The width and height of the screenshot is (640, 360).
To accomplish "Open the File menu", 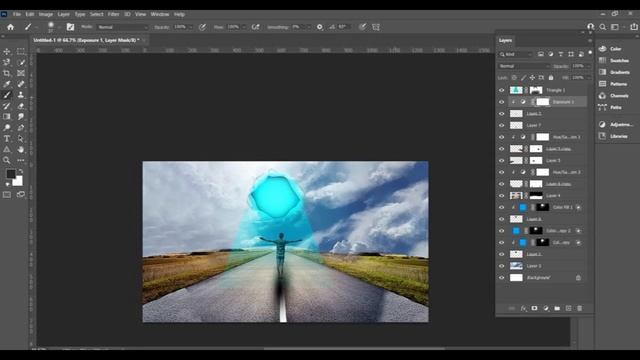I will 16,14.
